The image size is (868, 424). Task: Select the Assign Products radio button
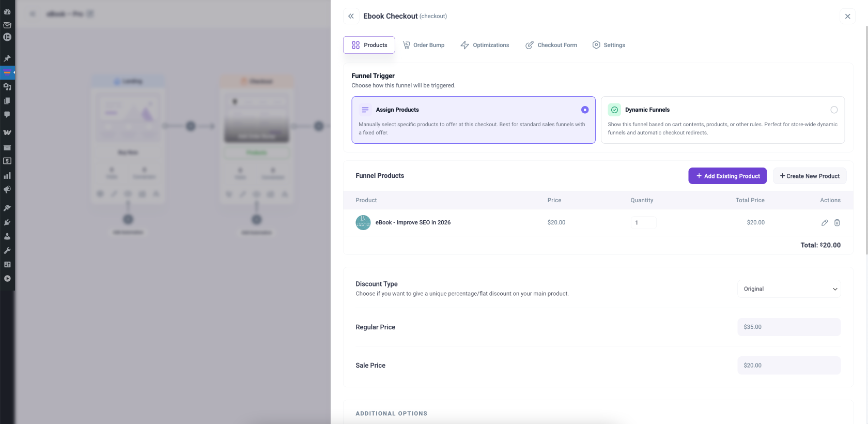(x=585, y=110)
